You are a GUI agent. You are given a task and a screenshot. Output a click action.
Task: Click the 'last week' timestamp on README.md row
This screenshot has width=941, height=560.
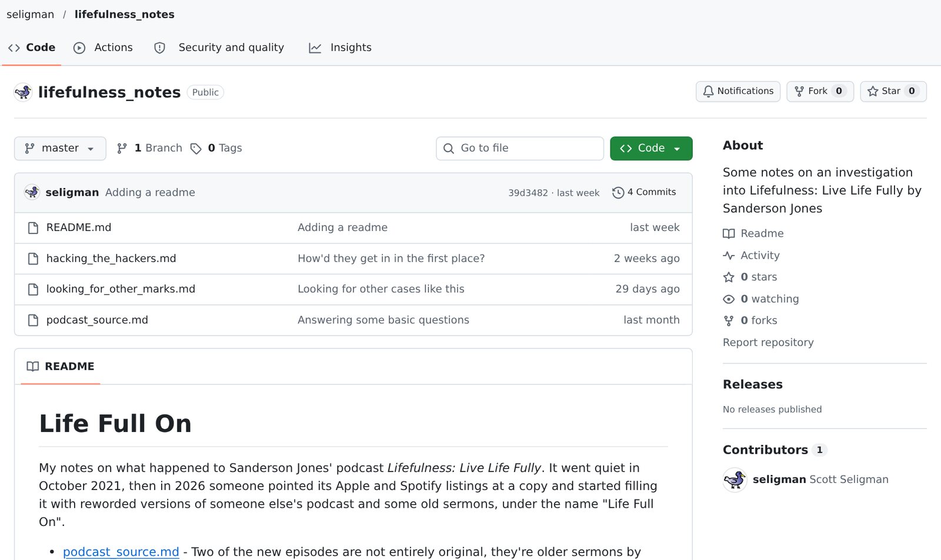point(655,227)
